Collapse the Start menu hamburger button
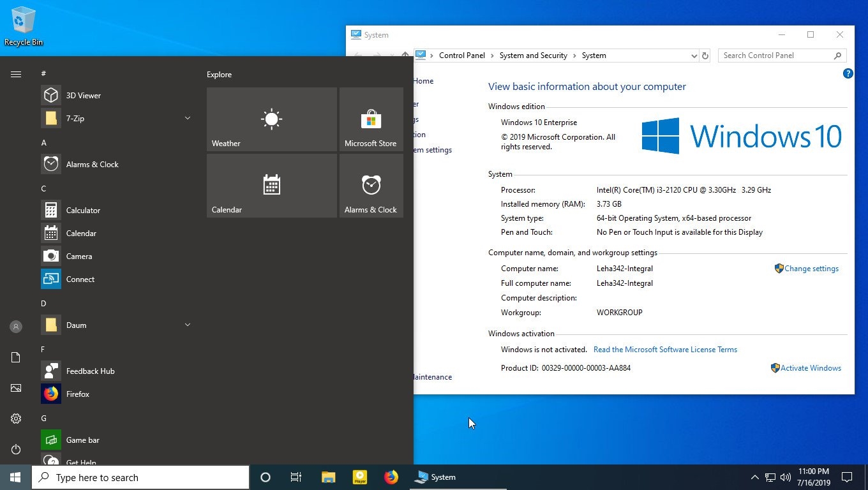868x490 pixels. click(x=16, y=75)
